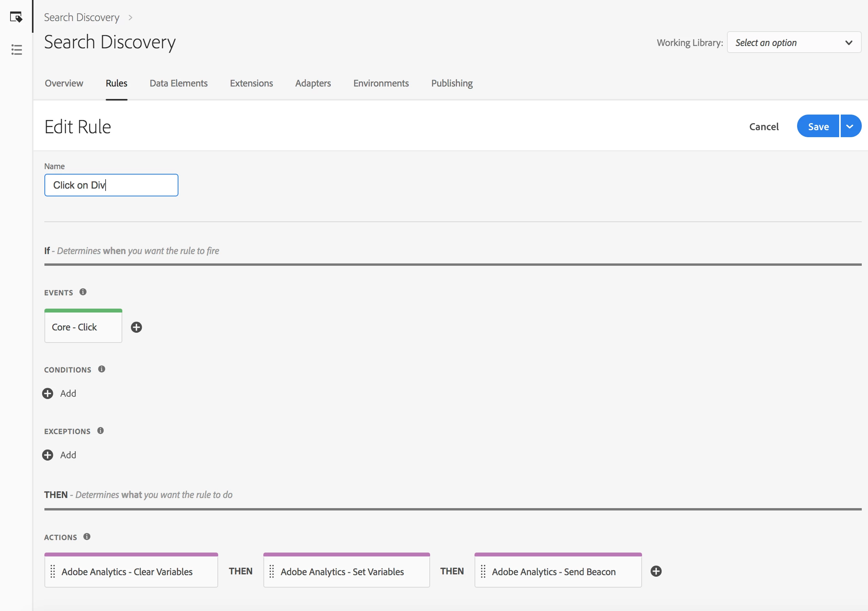The image size is (868, 611).
Task: Click the Events info icon
Action: click(83, 292)
